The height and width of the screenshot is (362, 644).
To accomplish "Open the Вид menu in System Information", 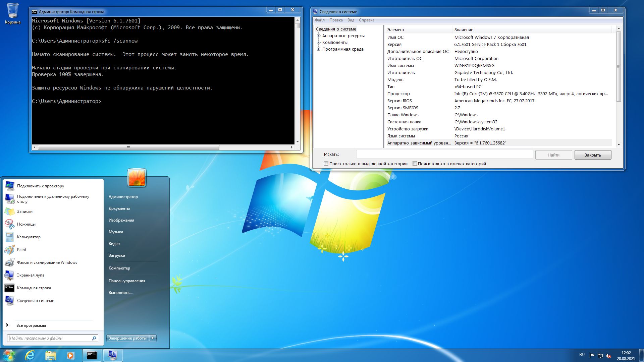I will [x=351, y=20].
